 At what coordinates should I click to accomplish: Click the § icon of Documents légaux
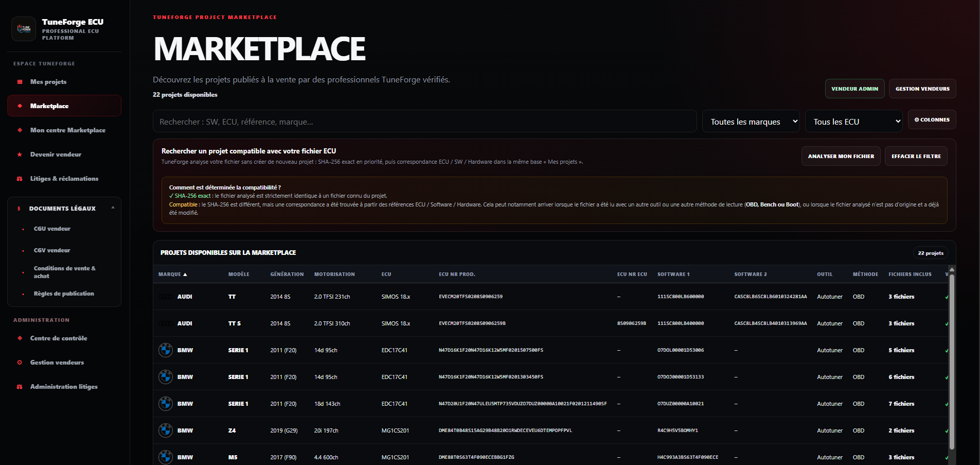19,209
